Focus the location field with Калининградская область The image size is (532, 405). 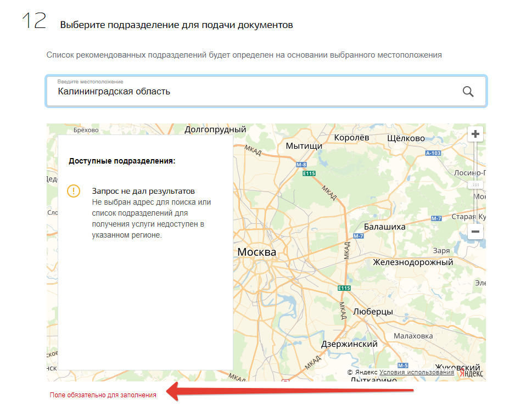point(253,92)
